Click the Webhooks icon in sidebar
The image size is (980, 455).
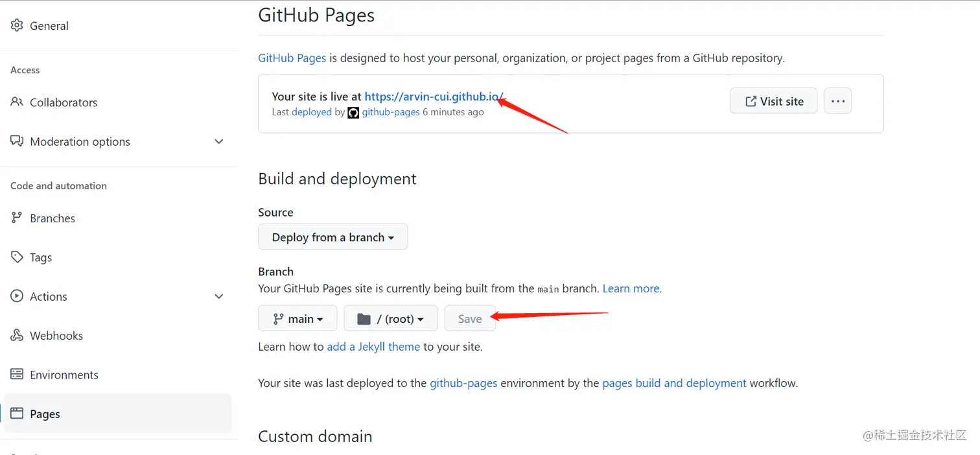(x=17, y=336)
